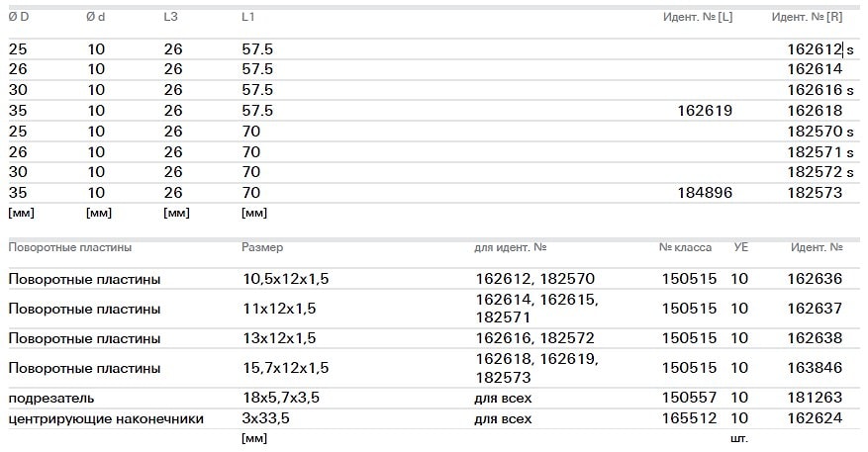Open ident number 162638
The height and width of the screenshot is (452, 868).
point(815,338)
